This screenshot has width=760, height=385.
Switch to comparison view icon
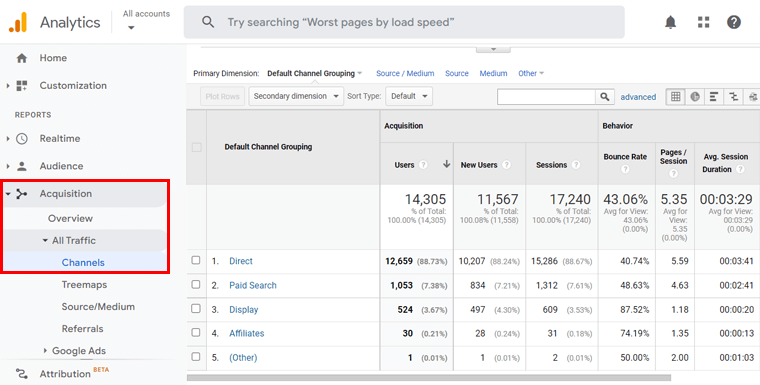pyautogui.click(x=733, y=96)
